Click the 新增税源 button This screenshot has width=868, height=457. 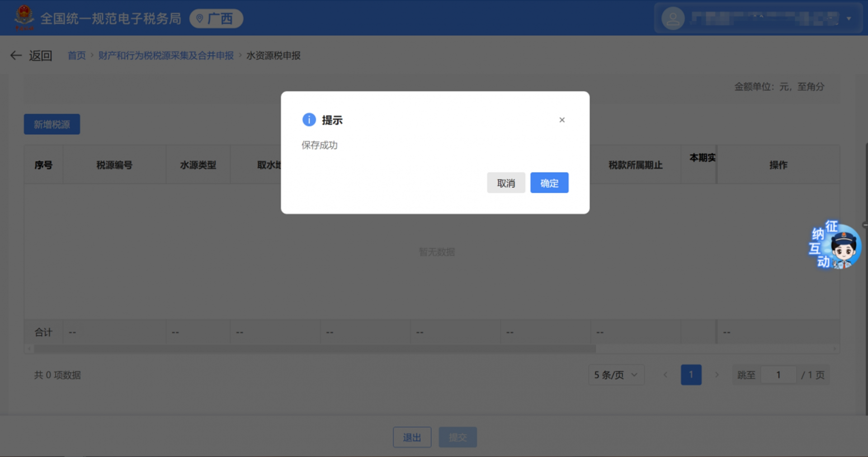pyautogui.click(x=52, y=124)
